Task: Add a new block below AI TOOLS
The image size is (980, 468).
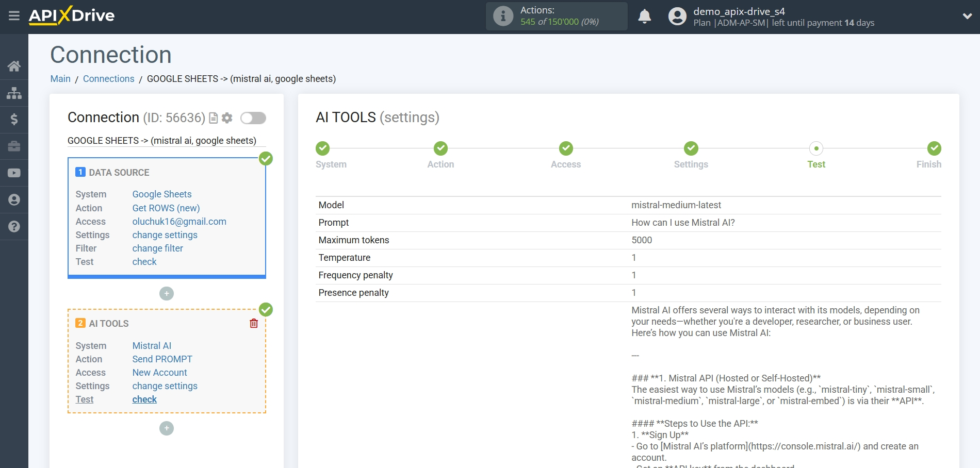Action: (x=167, y=428)
